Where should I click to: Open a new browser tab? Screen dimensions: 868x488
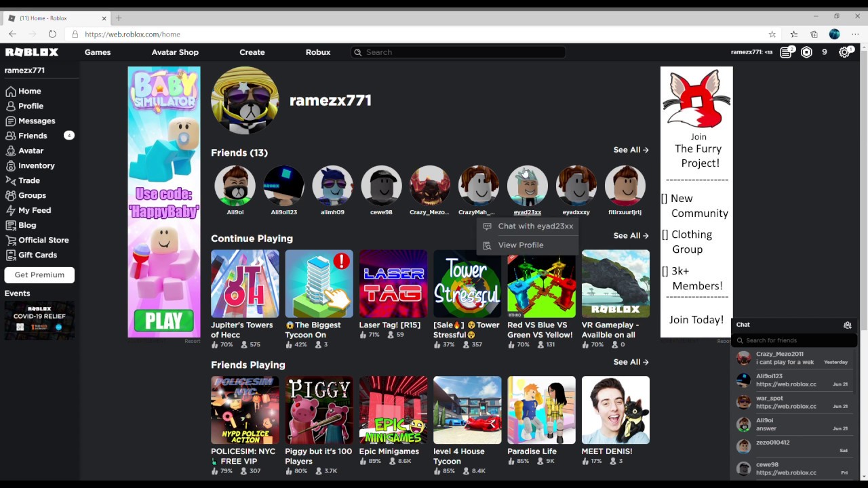click(x=119, y=18)
